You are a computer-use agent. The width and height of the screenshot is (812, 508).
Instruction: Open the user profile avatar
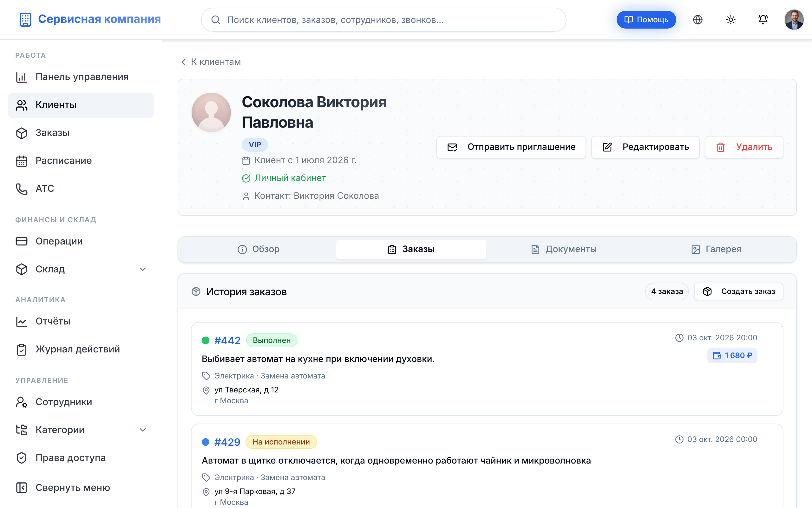coord(794,20)
